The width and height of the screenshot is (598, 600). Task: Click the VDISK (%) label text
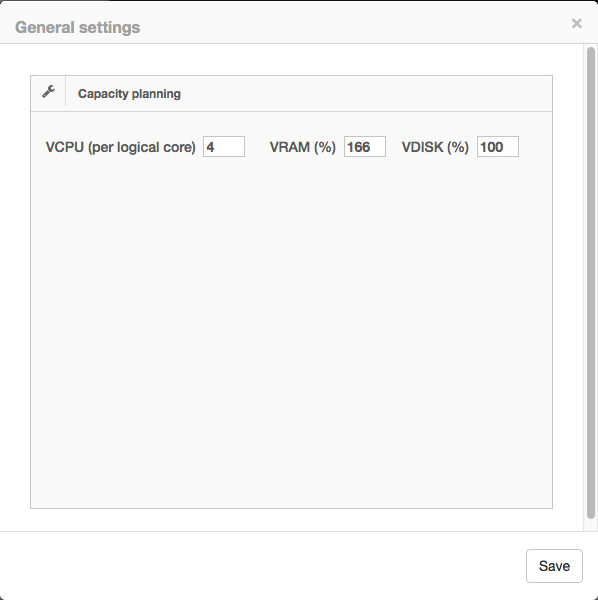click(x=435, y=147)
